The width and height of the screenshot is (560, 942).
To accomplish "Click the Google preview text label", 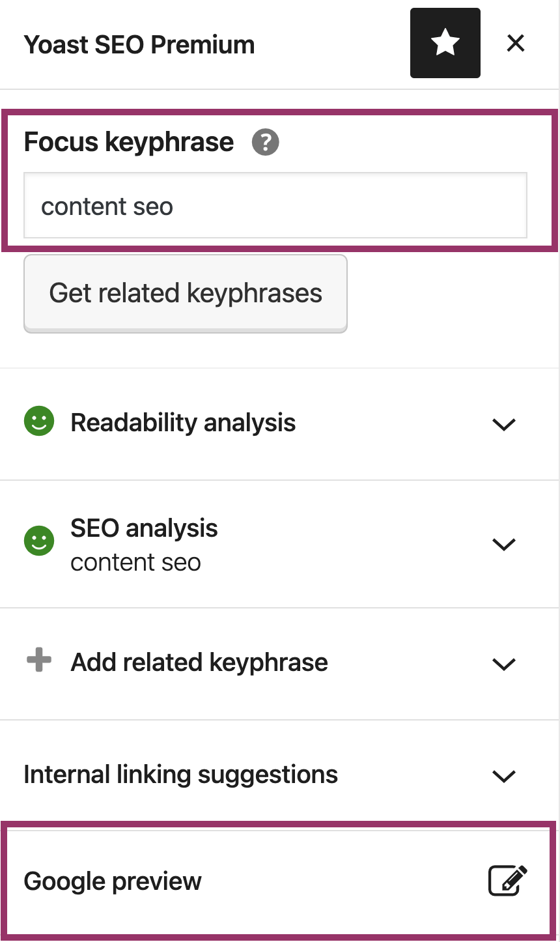I will point(113,881).
